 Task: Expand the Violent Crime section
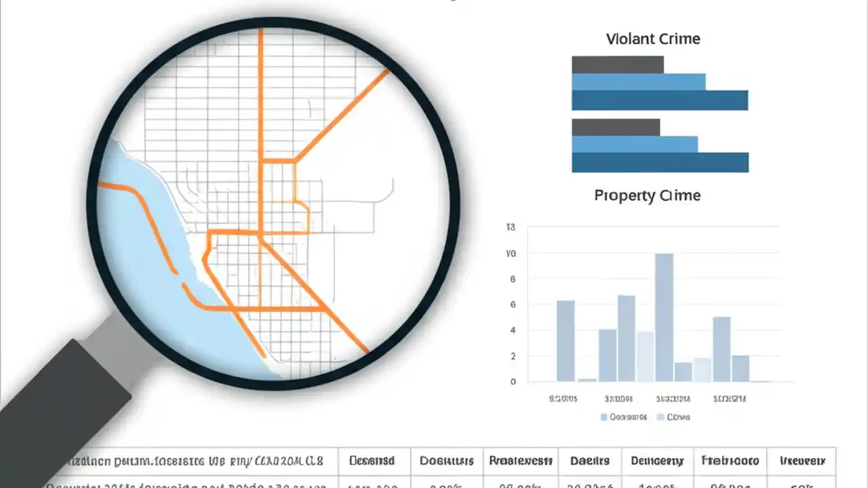(x=652, y=39)
